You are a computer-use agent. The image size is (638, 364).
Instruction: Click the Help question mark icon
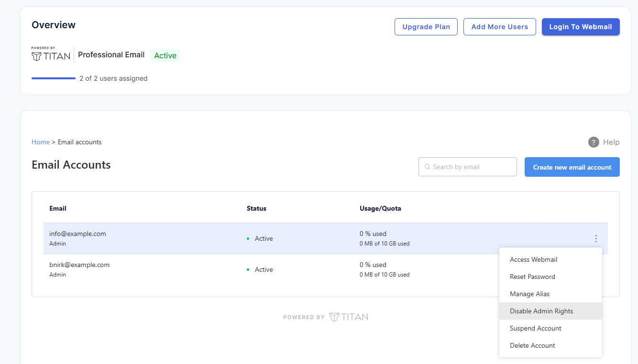coord(594,142)
